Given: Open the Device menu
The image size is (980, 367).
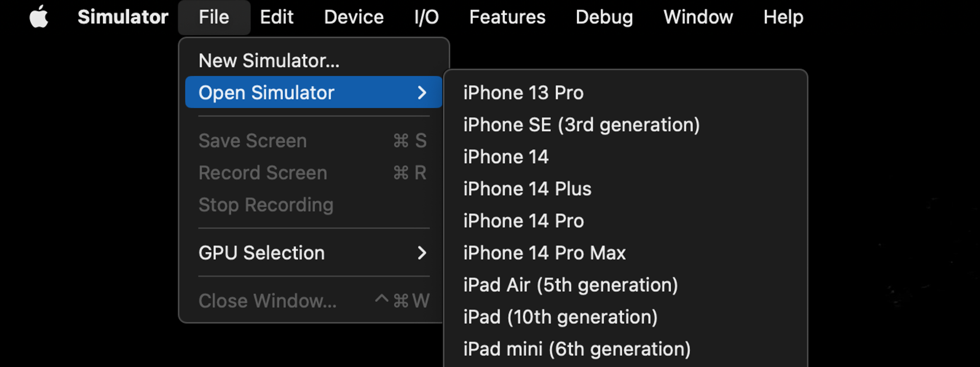Looking at the screenshot, I should pyautogui.click(x=354, y=17).
